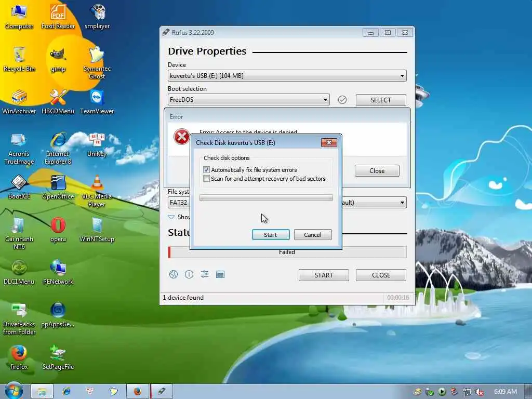Select the PENetwork desktop icon
This screenshot has width=532, height=399.
[58, 272]
